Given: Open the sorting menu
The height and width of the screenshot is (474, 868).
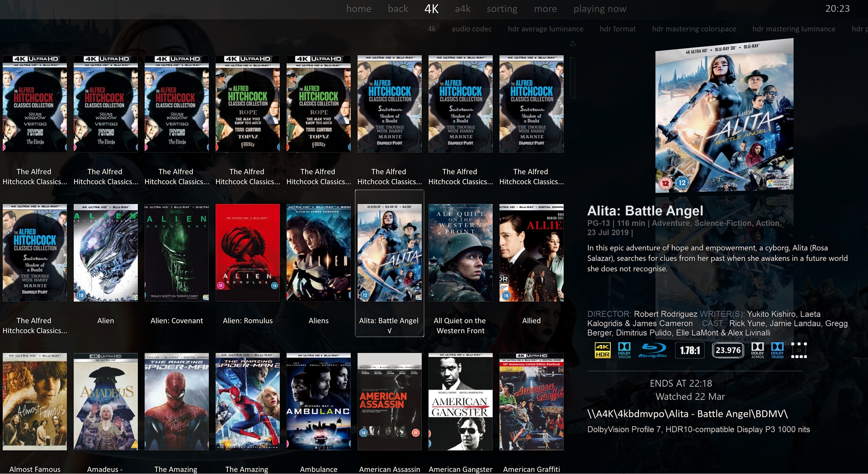Looking at the screenshot, I should pyautogui.click(x=502, y=9).
